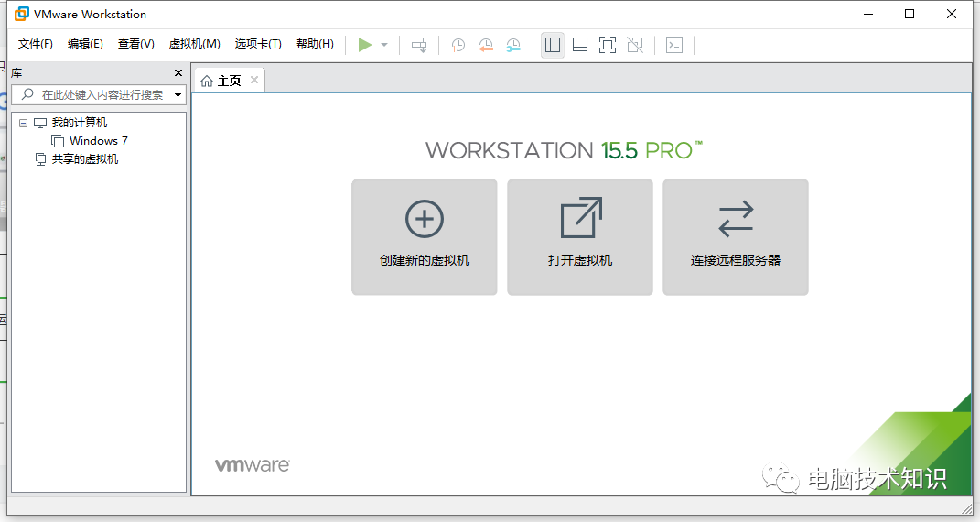Click the library search input field
This screenshot has height=522, width=980.
point(99,95)
